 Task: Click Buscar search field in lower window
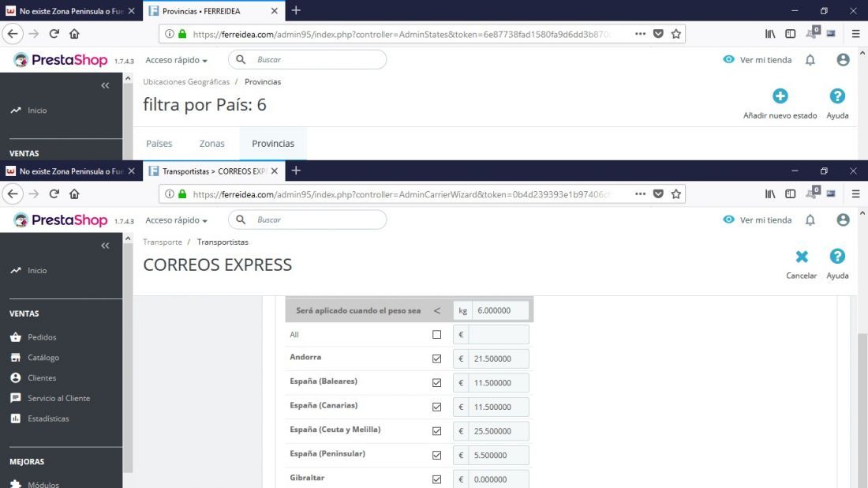pyautogui.click(x=307, y=220)
